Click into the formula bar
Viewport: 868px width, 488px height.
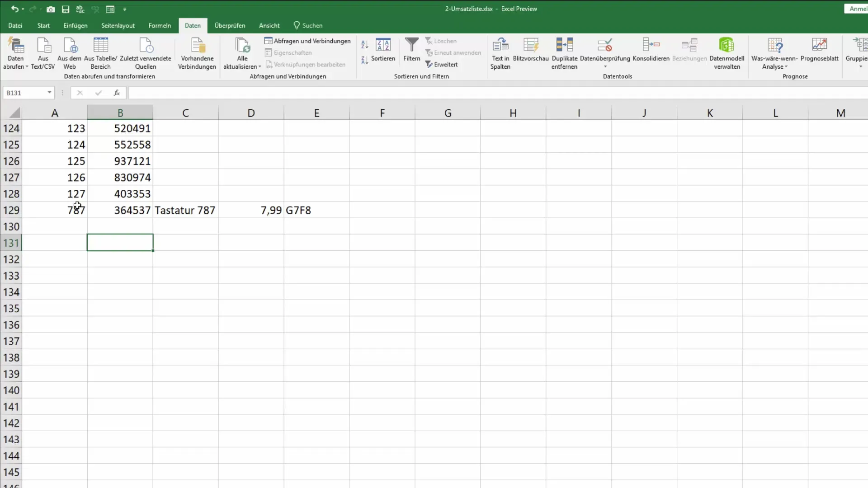point(497,93)
